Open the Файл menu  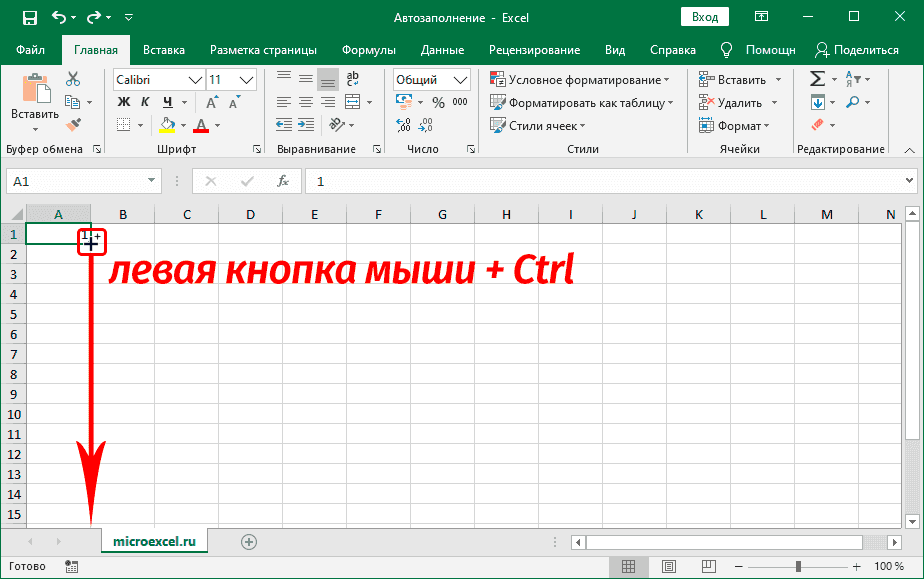click(x=30, y=49)
